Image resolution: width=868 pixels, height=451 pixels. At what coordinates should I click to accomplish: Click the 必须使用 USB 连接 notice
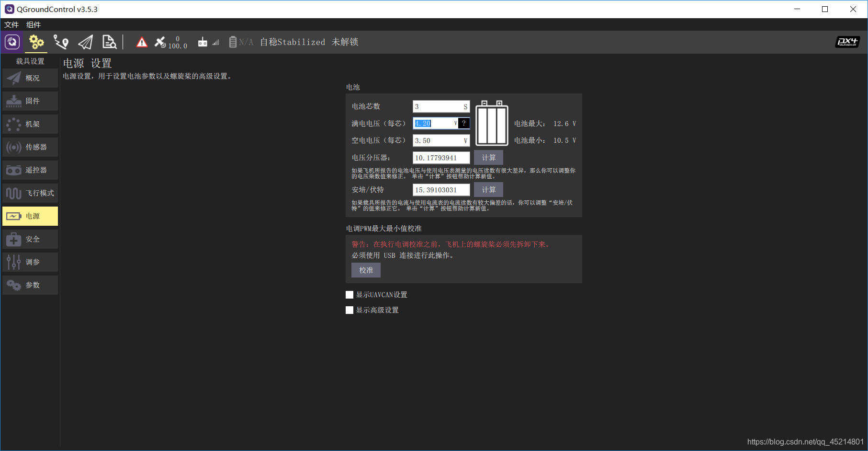(403, 255)
